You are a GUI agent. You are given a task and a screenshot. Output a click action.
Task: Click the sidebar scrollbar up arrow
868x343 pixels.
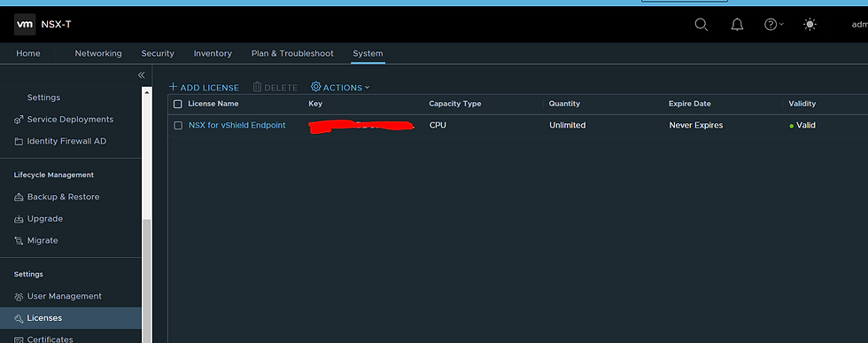[147, 91]
